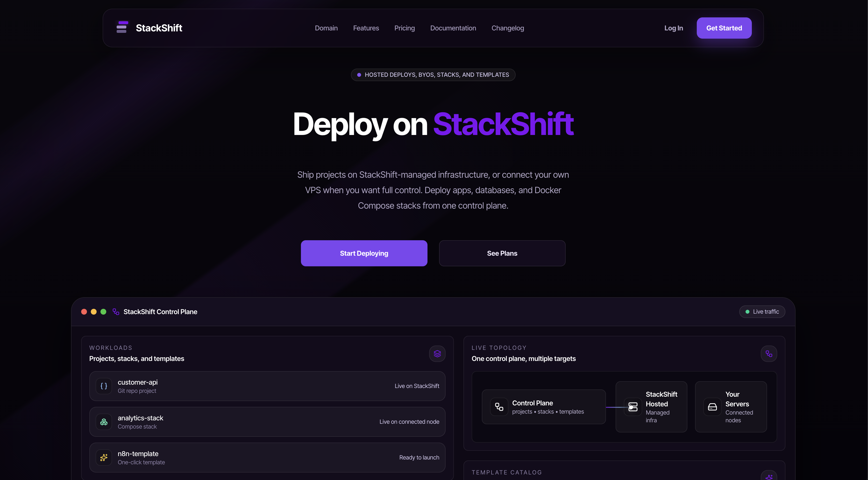Open the Documentation nav item

[453, 28]
